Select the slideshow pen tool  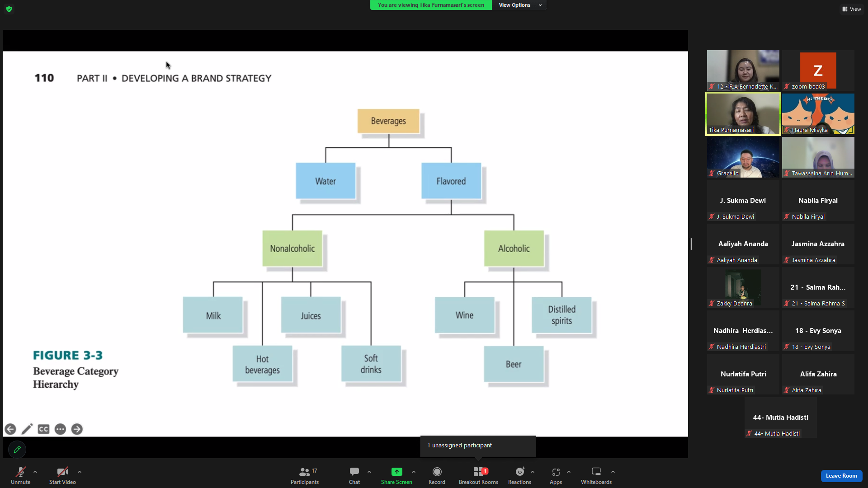(x=27, y=429)
